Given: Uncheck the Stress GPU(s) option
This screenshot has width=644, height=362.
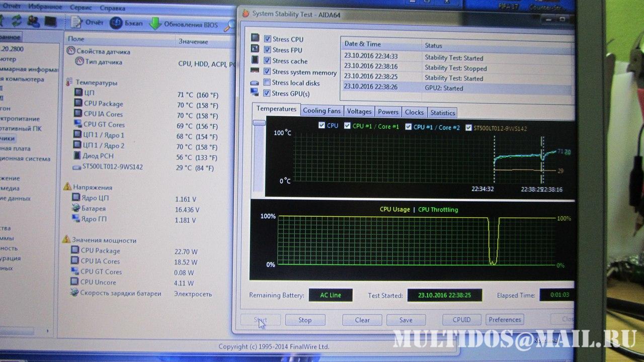Looking at the screenshot, I should coord(268,93).
